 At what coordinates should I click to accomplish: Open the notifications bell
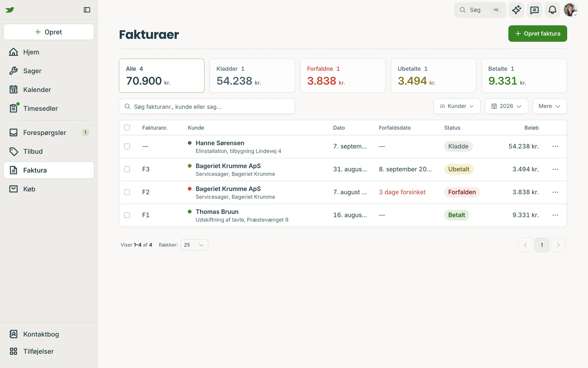click(x=552, y=10)
